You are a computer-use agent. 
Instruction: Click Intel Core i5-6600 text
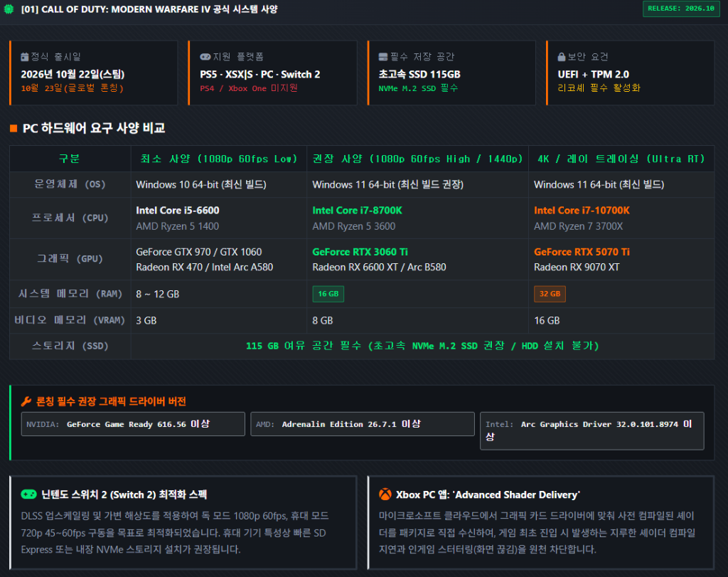tap(177, 211)
